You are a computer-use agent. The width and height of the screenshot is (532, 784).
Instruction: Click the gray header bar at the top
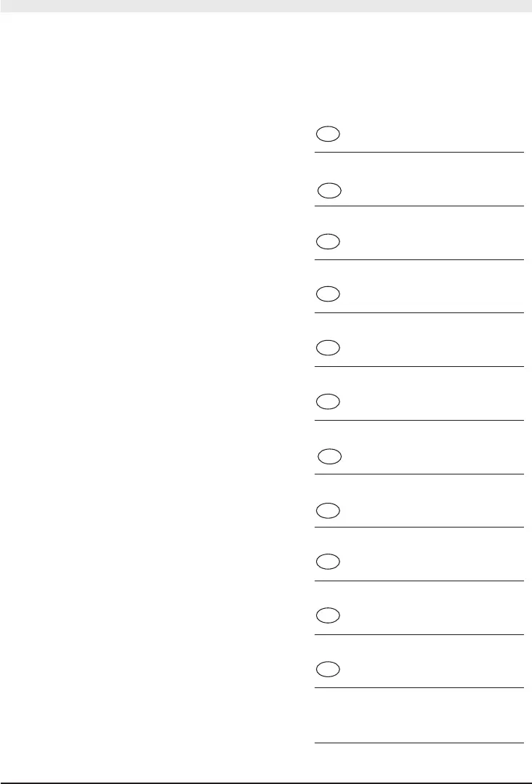(266, 6)
